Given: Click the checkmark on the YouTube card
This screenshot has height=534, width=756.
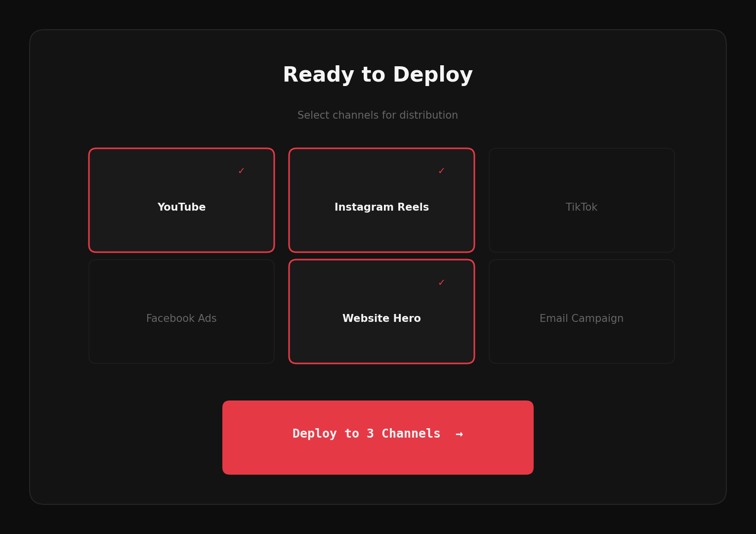Looking at the screenshot, I should pos(242,171).
